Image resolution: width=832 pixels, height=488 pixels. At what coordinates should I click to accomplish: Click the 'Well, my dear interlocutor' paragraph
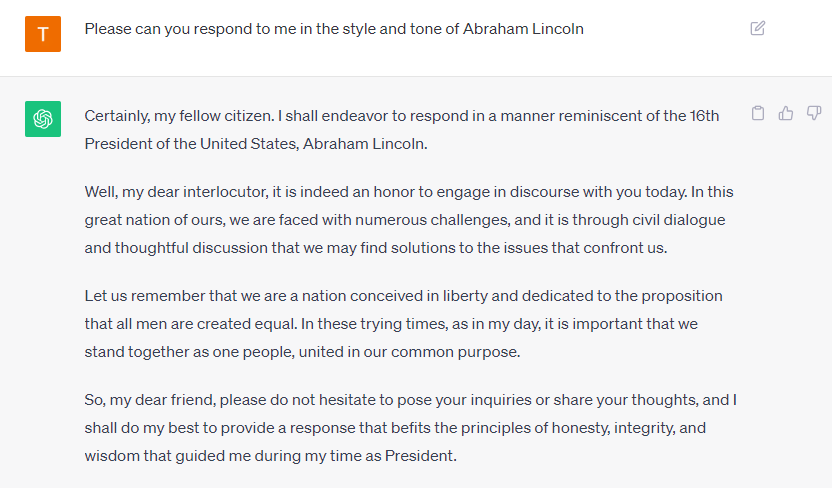(409, 220)
